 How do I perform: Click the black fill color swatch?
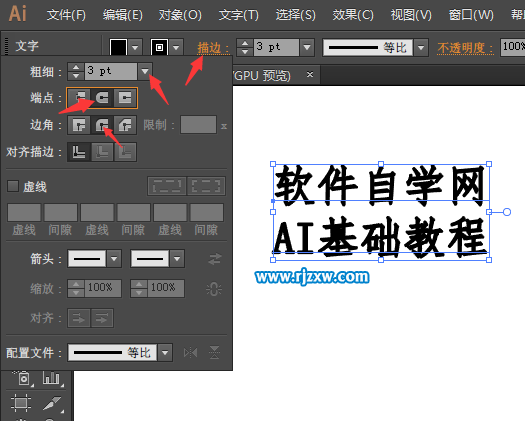pyautogui.click(x=118, y=47)
